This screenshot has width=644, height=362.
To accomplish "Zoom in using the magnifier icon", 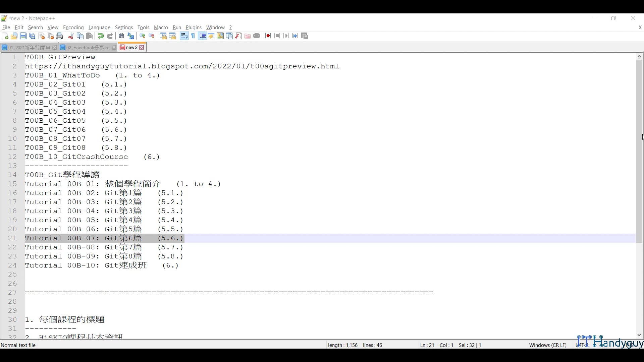I will 142,36.
